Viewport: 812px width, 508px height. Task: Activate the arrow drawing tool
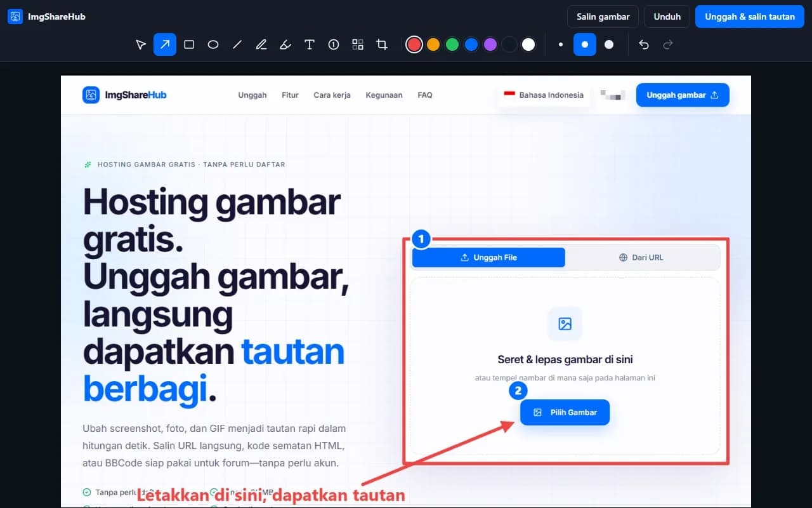coord(165,44)
